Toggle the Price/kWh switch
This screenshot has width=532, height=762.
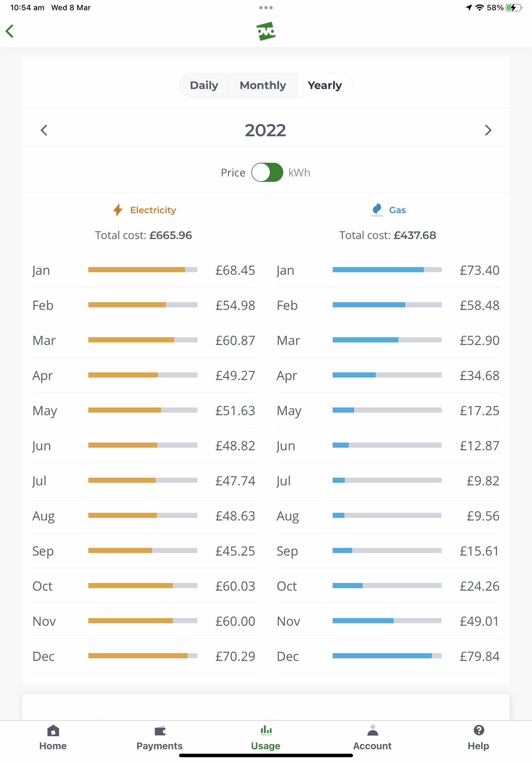[x=267, y=172]
